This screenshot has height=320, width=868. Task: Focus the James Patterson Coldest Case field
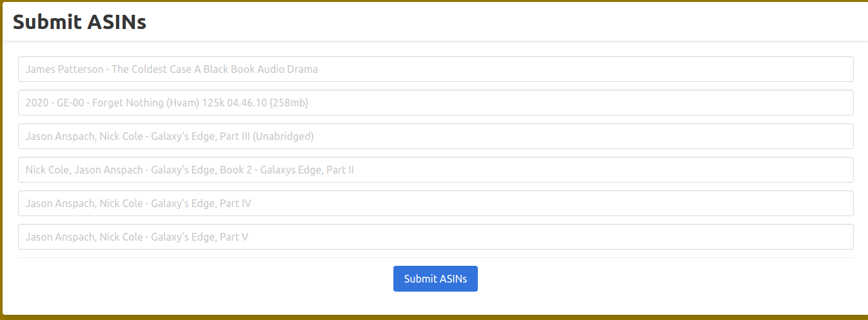click(x=436, y=69)
